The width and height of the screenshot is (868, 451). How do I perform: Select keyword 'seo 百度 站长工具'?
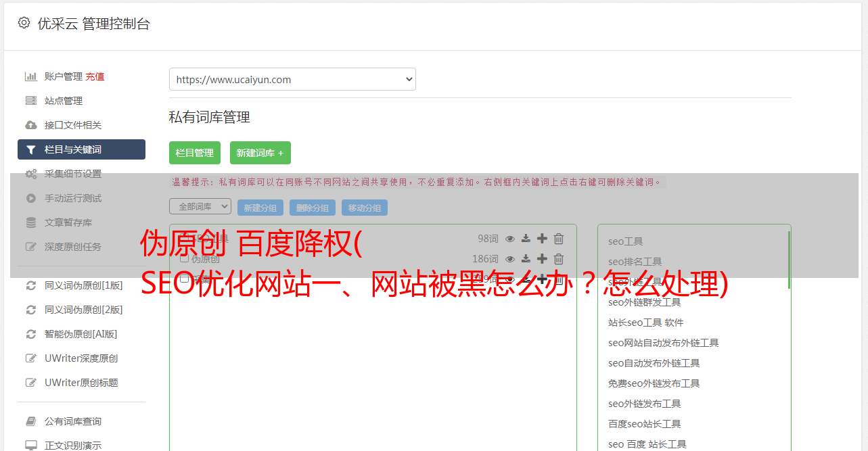click(647, 444)
